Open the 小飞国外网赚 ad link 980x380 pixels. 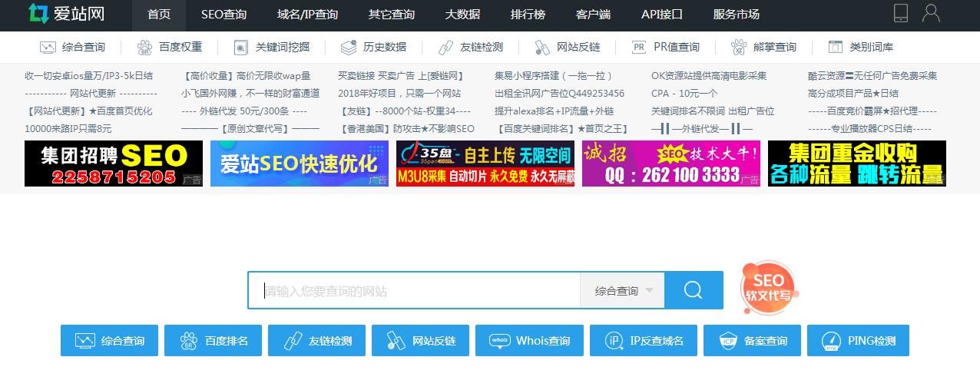[x=250, y=94]
